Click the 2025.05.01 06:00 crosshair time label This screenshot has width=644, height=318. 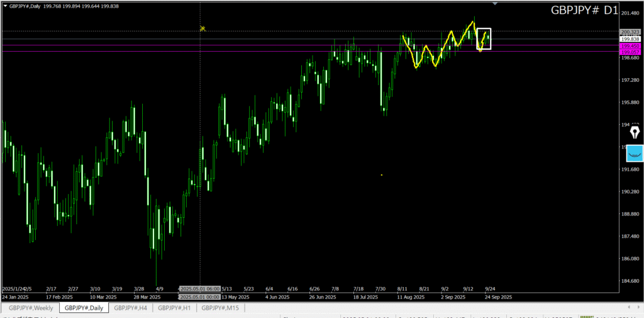click(200, 289)
